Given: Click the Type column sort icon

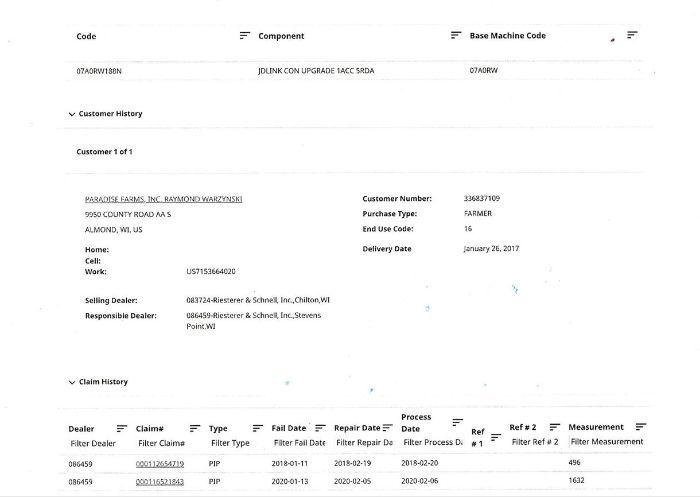Looking at the screenshot, I should (257, 428).
